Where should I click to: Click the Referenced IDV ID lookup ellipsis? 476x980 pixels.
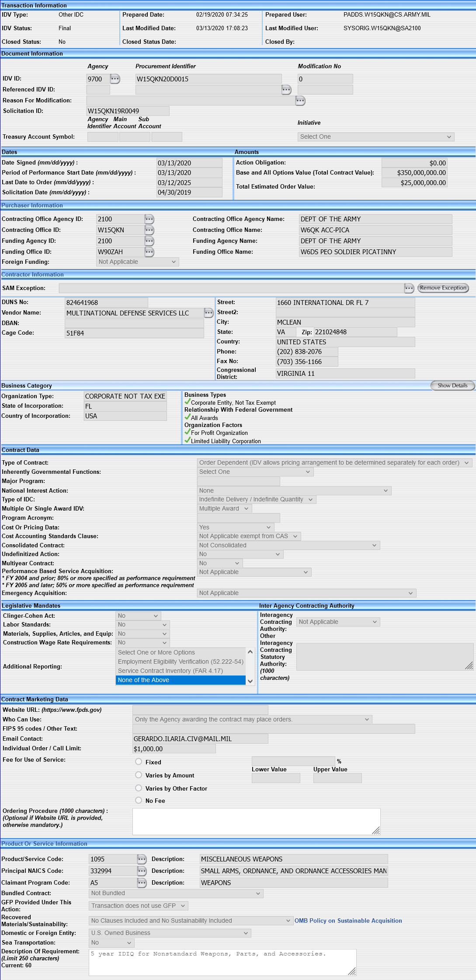click(x=286, y=90)
